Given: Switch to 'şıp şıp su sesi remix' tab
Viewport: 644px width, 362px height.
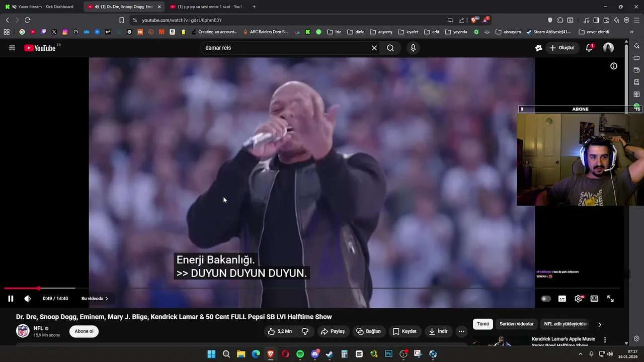Looking at the screenshot, I should 208,7.
